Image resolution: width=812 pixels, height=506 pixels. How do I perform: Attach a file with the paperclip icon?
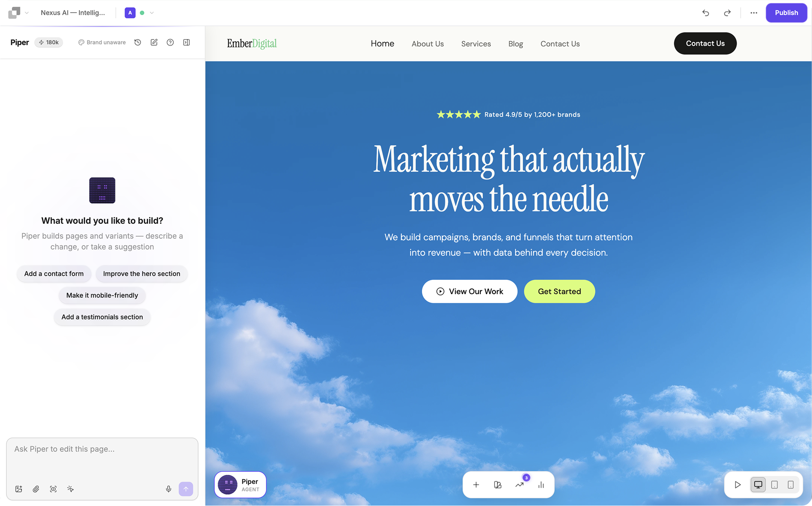36,489
